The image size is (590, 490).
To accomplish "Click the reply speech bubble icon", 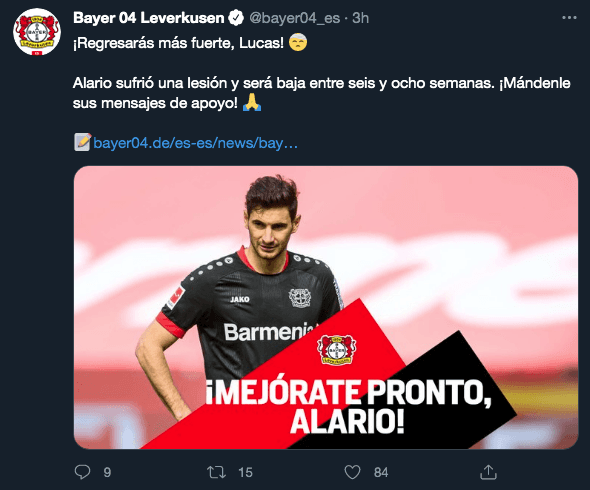I will 82,472.
